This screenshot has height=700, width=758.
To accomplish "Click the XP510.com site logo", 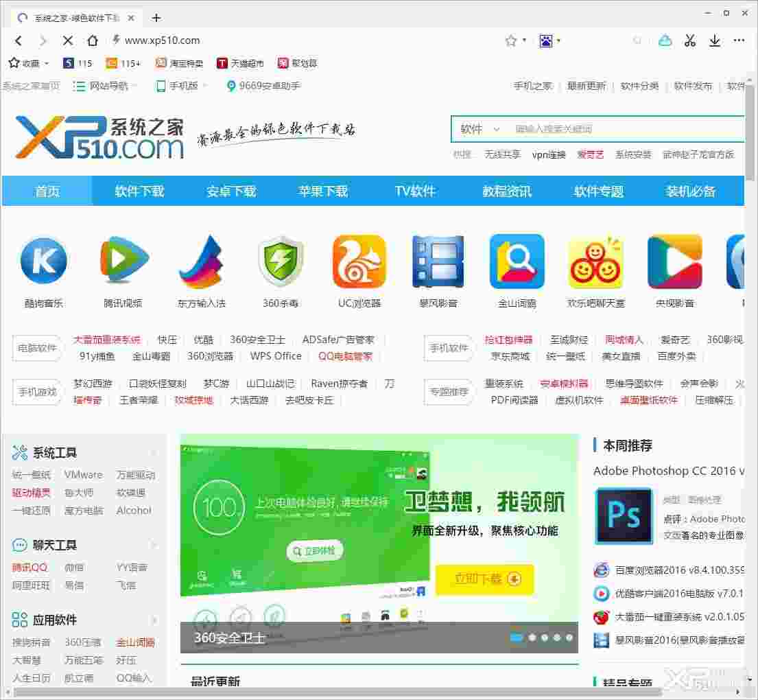I will [99, 137].
